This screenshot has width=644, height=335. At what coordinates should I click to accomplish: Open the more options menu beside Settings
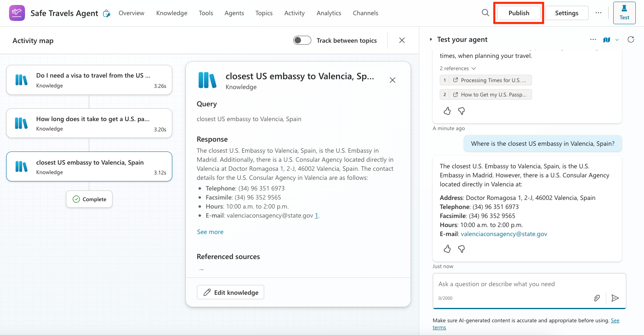point(598,13)
